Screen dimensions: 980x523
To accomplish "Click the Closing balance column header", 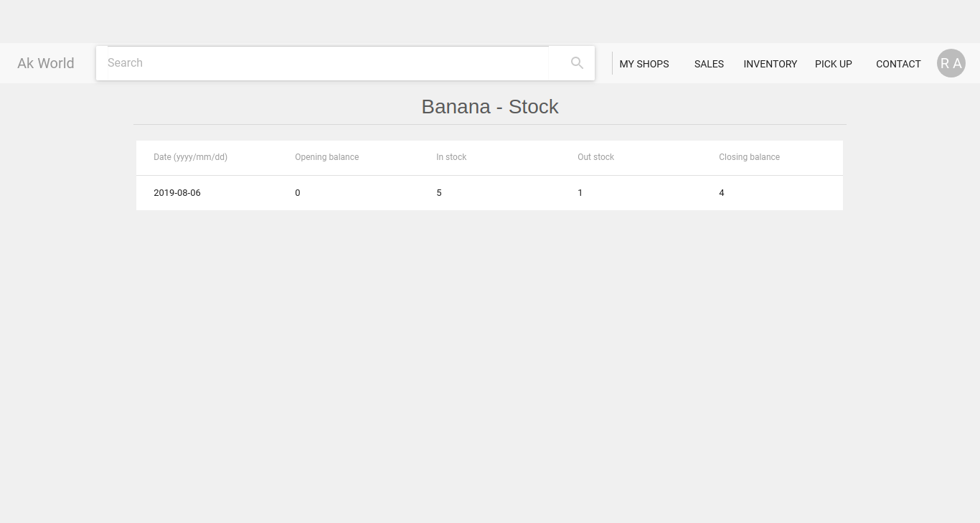I will [x=749, y=157].
